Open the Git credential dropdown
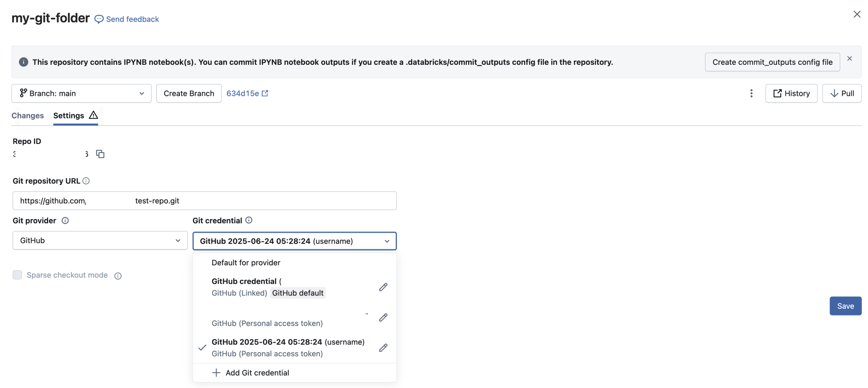The height and width of the screenshot is (388, 868). [294, 241]
